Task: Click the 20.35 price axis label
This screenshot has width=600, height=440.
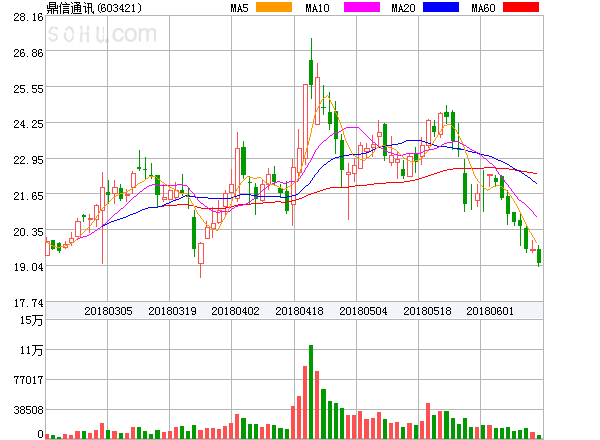Action: pyautogui.click(x=28, y=232)
